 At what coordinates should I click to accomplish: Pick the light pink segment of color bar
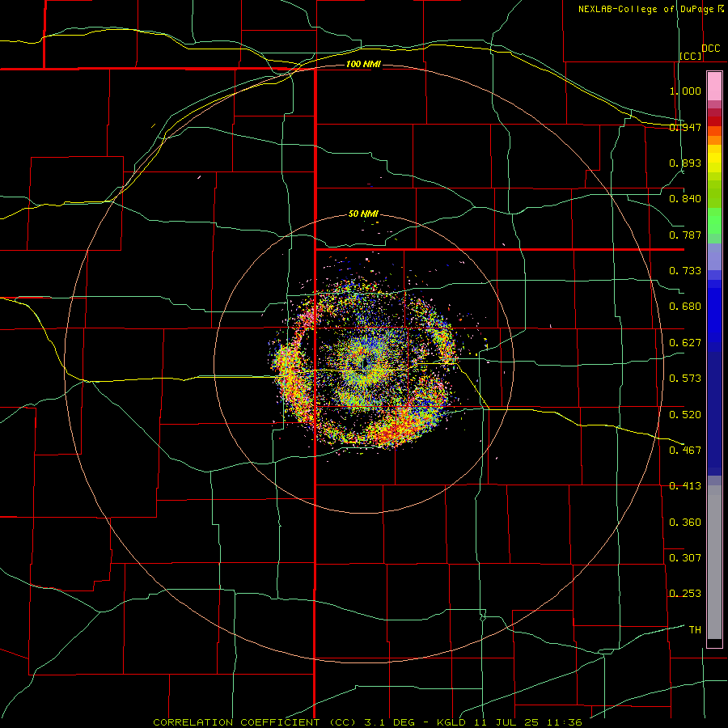714,87
